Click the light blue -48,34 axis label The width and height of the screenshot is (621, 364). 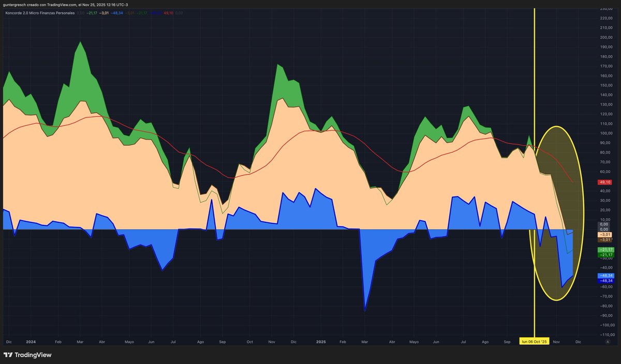coord(606,276)
